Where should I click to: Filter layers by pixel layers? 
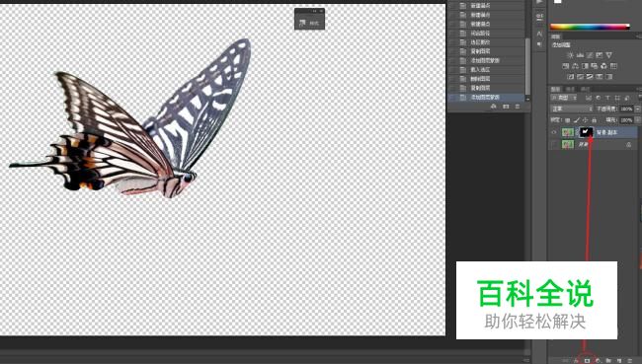(589, 98)
